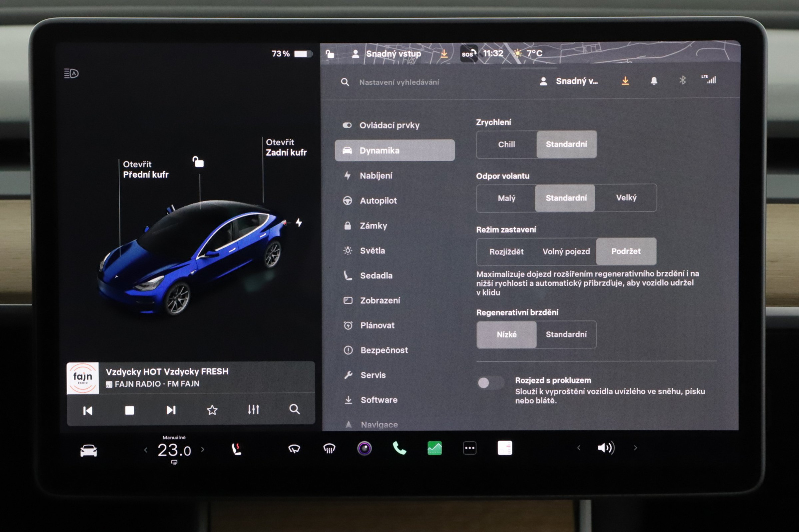Screen dimensions: 799x532
Task: Go to Nabíjení settings section
Action: pyautogui.click(x=376, y=176)
